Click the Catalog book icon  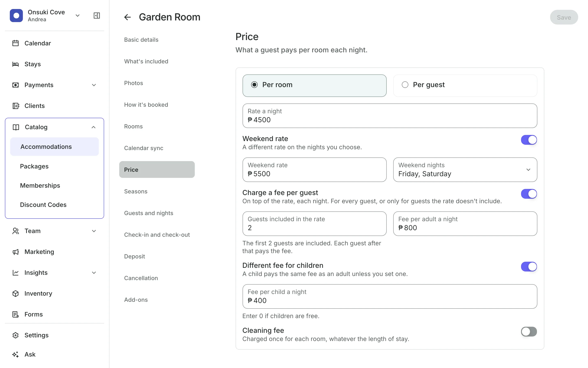(16, 127)
